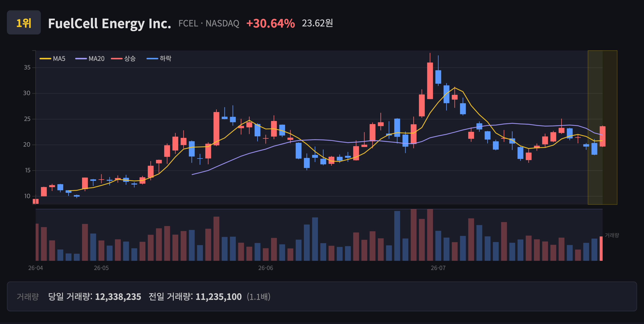Image resolution: width=644 pixels, height=324 pixels.
Task: Click the bright red latest volume bar
Action: (x=601, y=249)
